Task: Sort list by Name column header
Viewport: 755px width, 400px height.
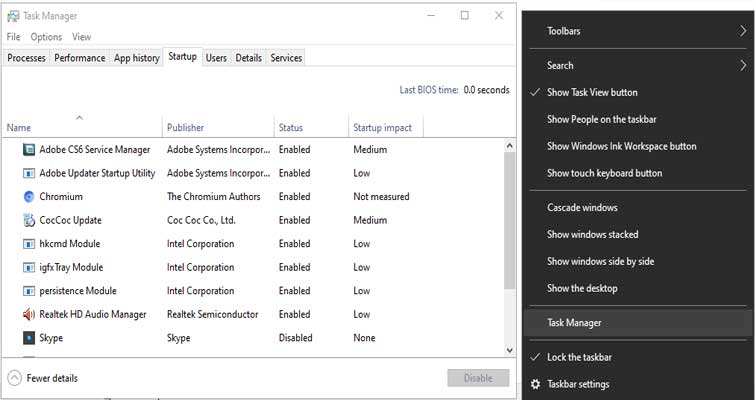Action: point(82,128)
